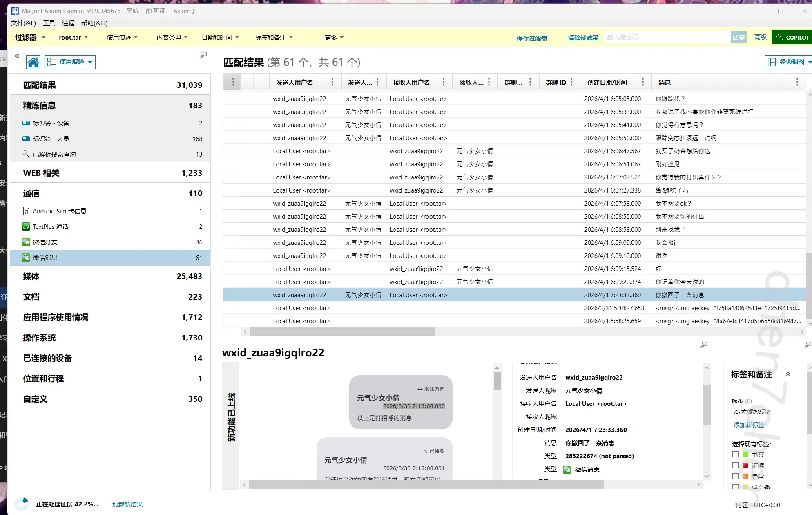Open column options for 发送人用户名 header

[x=332, y=82]
